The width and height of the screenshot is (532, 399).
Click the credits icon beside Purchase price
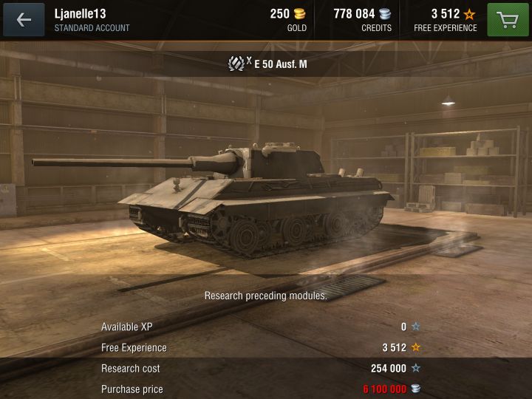click(x=415, y=389)
